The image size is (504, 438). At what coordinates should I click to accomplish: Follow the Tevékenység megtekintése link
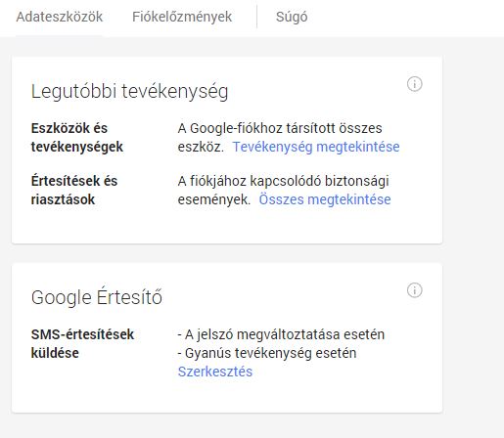click(316, 147)
